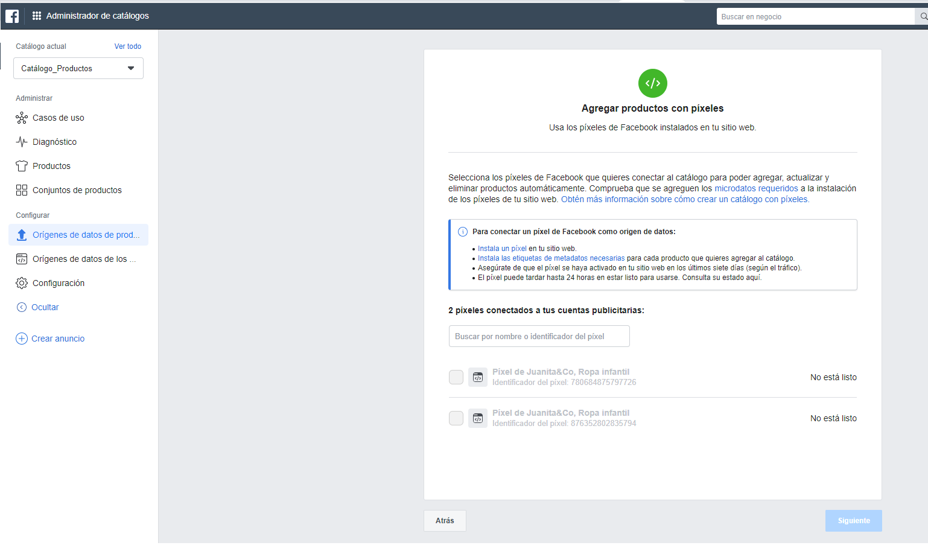
Task: Focus the Buscar en negocio search field
Action: 816,16
